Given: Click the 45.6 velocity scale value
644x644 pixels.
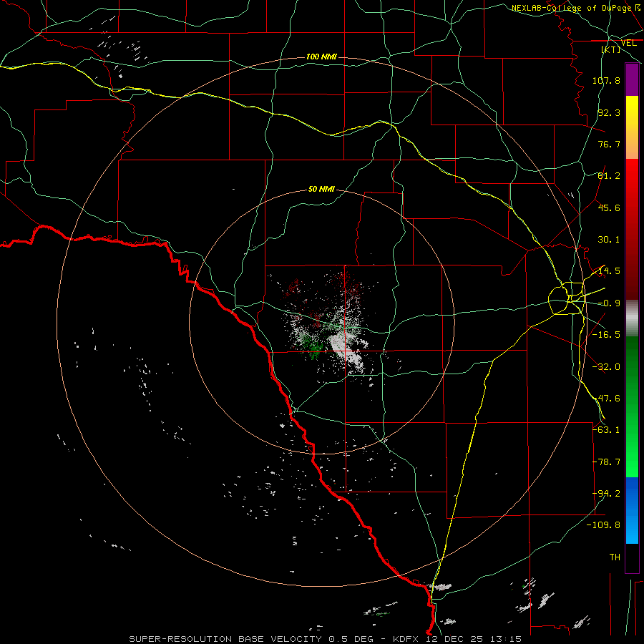Looking at the screenshot, I should [x=609, y=208].
